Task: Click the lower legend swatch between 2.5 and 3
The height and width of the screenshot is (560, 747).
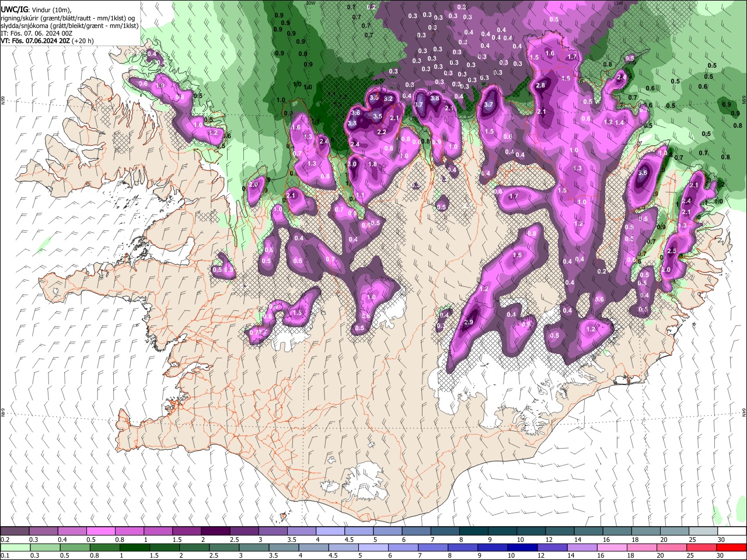Action: coord(224,547)
